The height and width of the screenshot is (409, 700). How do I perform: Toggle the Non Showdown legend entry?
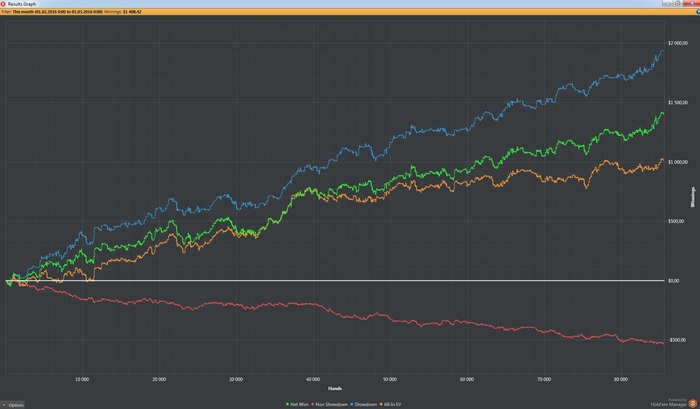coord(329,405)
